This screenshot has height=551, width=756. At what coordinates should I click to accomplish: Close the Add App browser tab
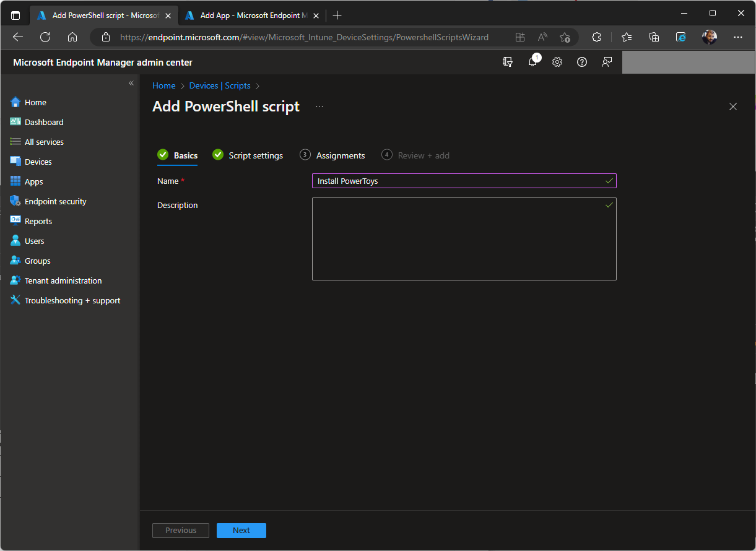click(x=315, y=15)
